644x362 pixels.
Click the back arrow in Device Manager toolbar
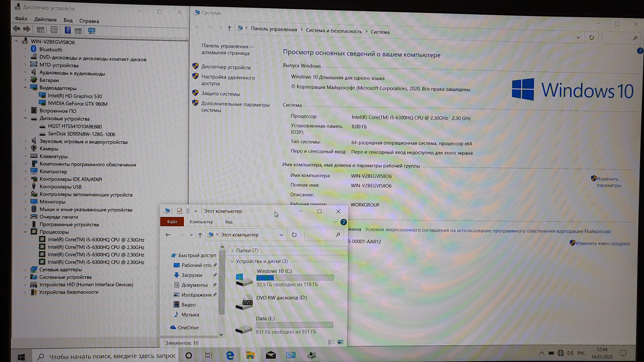(17, 29)
